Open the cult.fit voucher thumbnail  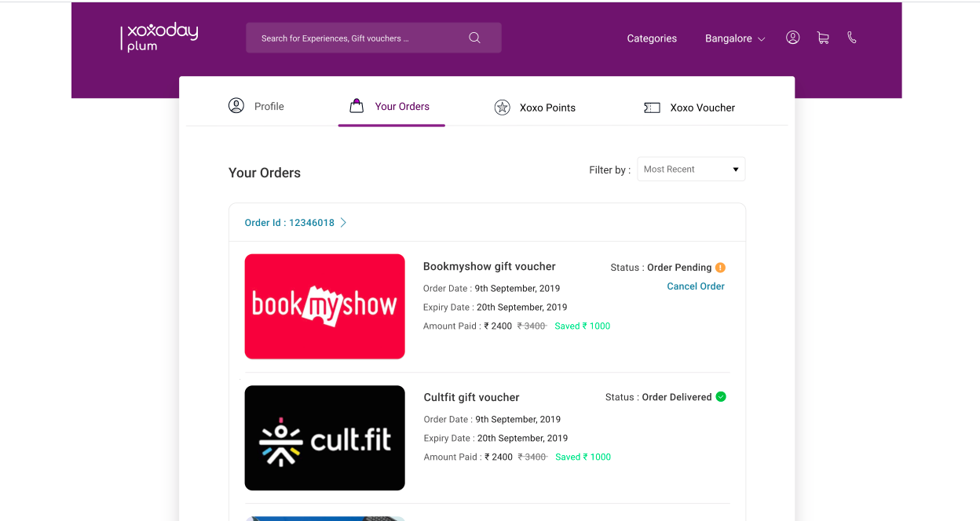(325, 438)
